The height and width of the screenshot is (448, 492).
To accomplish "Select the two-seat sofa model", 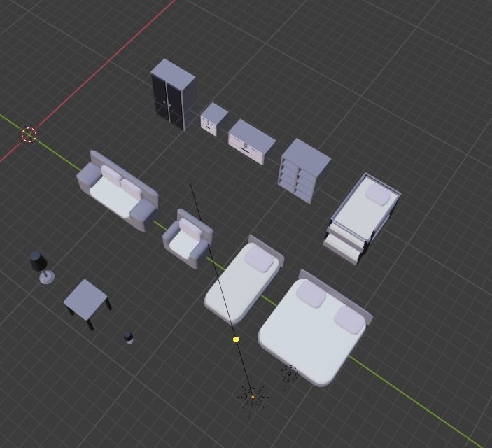I will tap(118, 191).
